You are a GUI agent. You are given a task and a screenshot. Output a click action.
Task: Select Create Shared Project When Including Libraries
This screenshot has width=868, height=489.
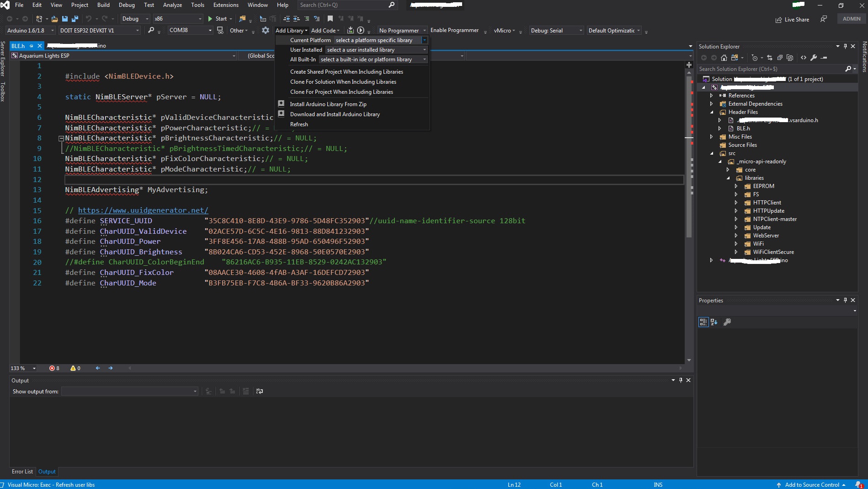pyautogui.click(x=346, y=71)
